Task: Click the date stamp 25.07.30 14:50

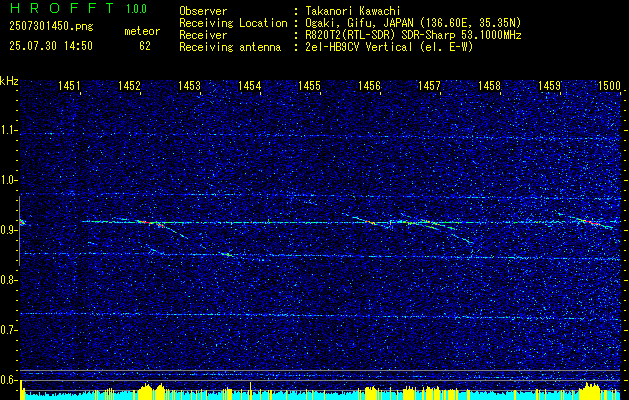Action: click(x=51, y=46)
